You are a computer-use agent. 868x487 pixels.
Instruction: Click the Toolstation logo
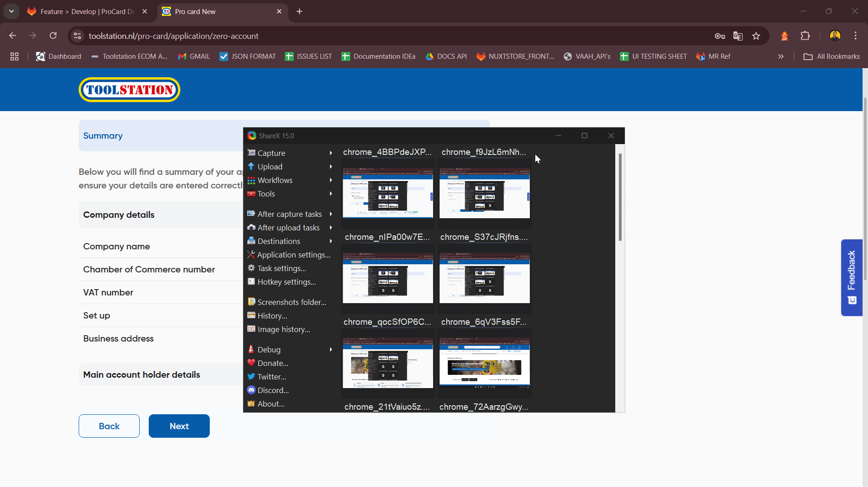click(129, 90)
